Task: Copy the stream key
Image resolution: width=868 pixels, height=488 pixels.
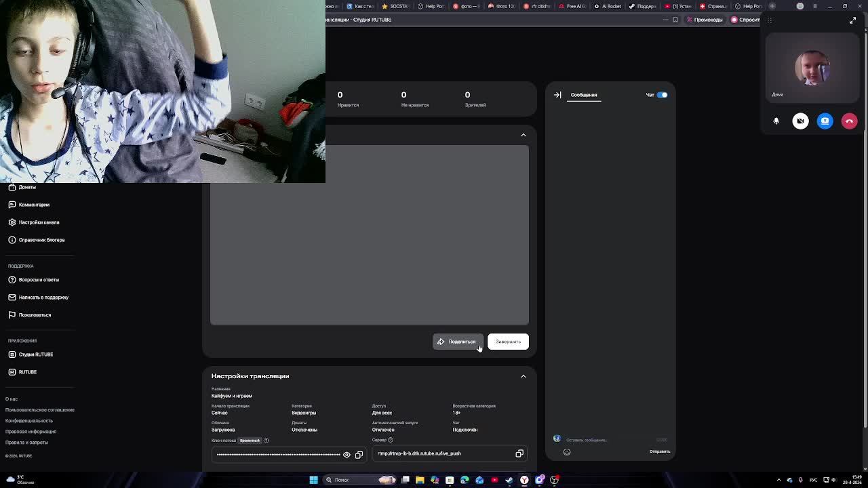Action: (x=359, y=455)
